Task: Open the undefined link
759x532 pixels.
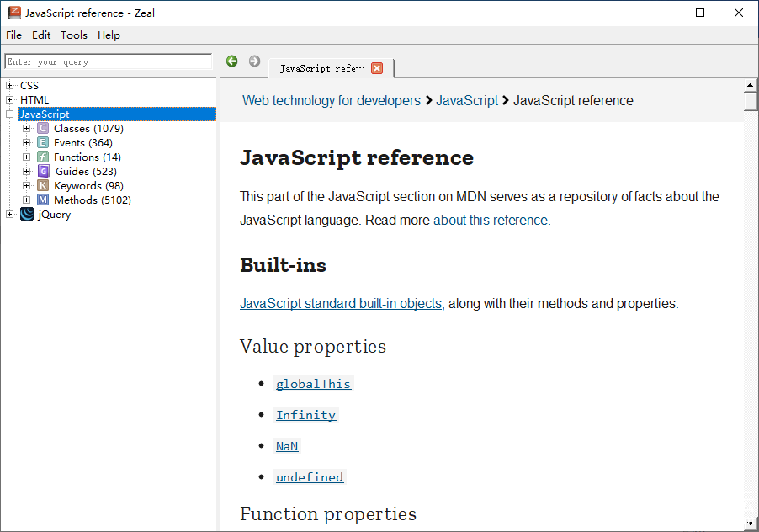Action: (x=310, y=476)
